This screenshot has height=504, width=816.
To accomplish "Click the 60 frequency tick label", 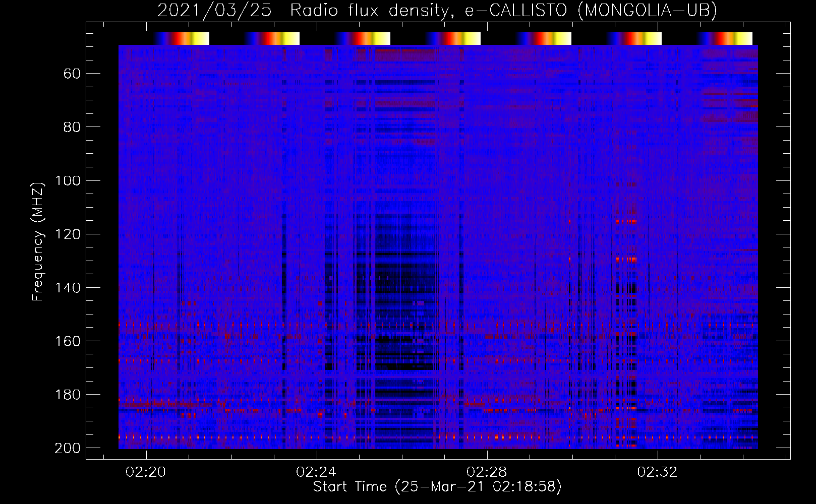I will (x=72, y=74).
